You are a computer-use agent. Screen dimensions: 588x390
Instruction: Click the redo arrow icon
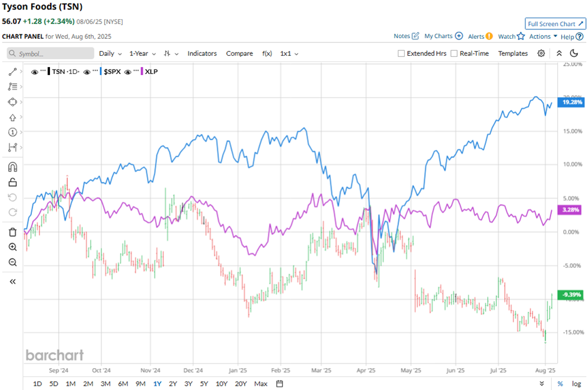(13, 212)
